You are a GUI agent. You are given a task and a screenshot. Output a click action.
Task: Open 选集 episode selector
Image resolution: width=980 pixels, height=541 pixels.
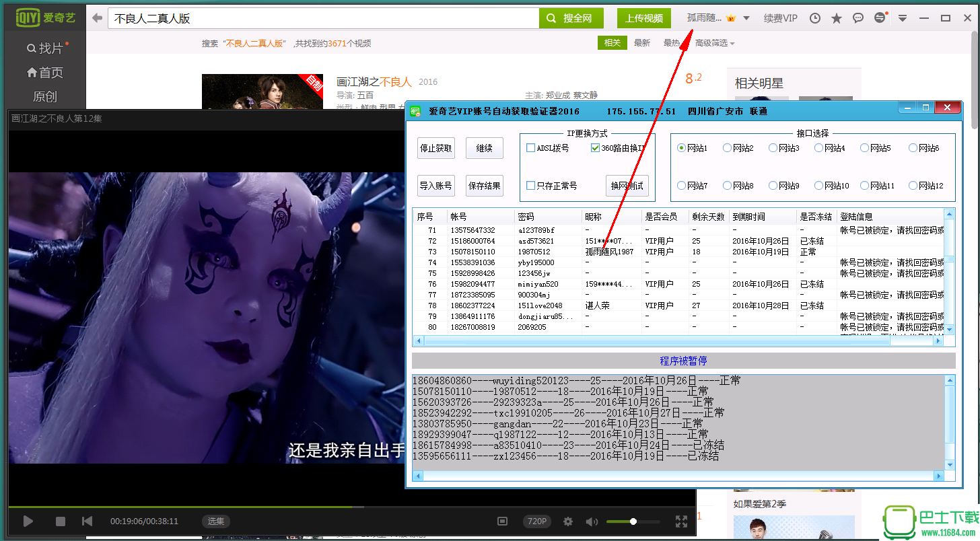[x=215, y=521]
